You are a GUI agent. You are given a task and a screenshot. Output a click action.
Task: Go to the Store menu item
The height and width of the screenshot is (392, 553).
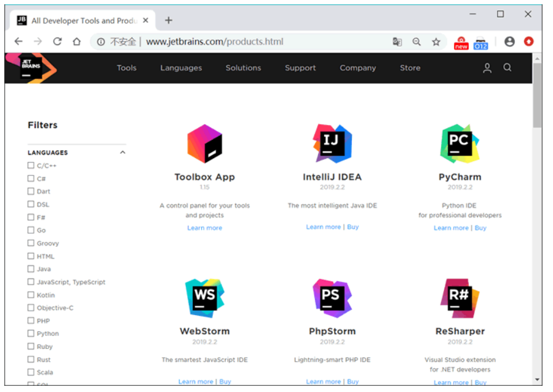point(410,68)
